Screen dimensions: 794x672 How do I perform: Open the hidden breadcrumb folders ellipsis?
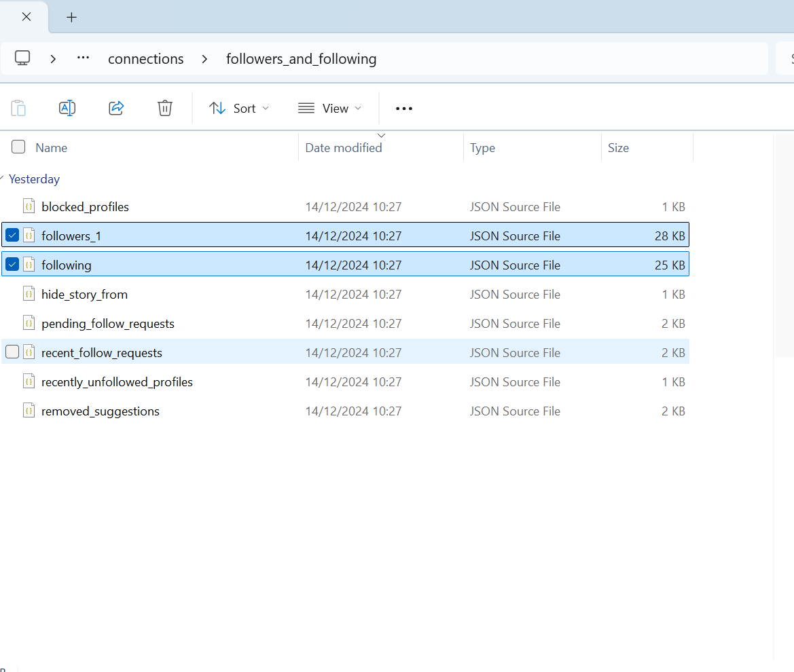click(83, 58)
